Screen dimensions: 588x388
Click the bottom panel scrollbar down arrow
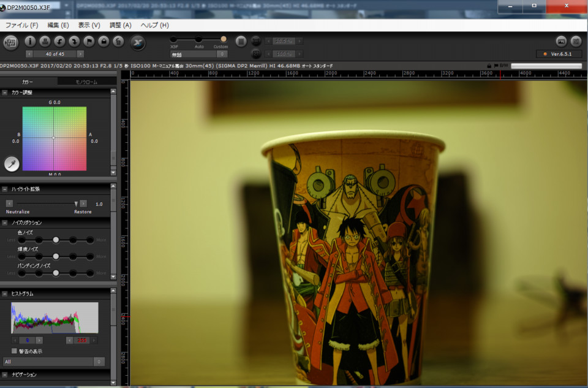114,382
